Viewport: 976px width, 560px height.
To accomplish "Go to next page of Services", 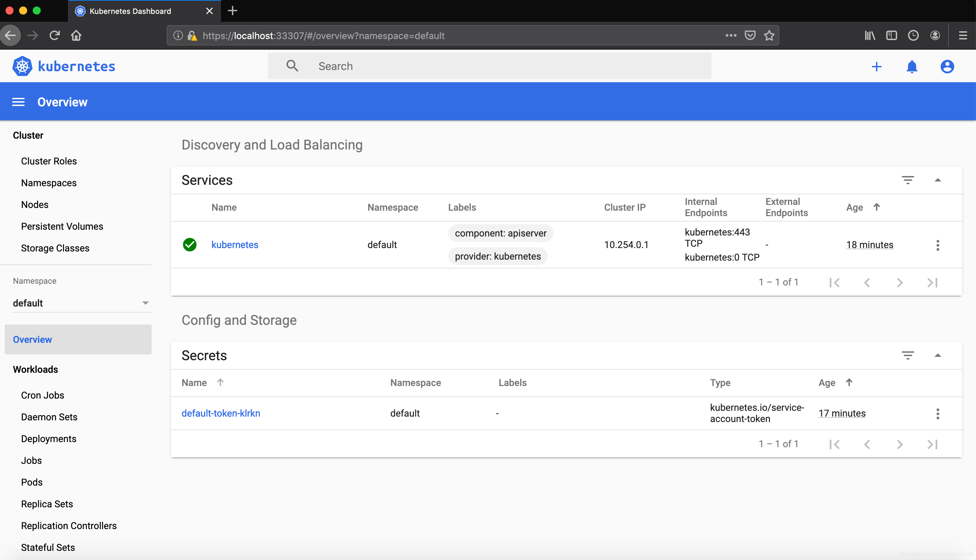I will click(x=899, y=282).
